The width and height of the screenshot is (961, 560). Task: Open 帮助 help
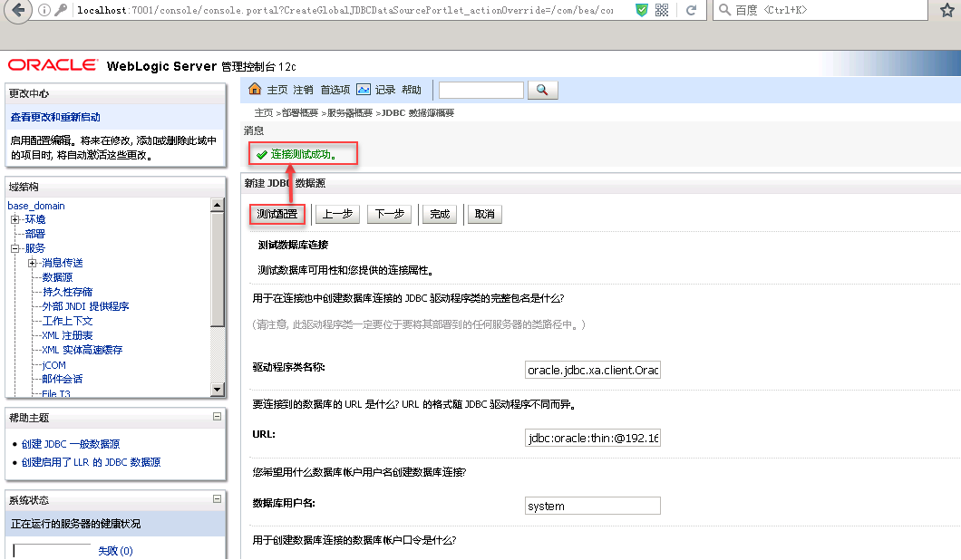tap(412, 90)
